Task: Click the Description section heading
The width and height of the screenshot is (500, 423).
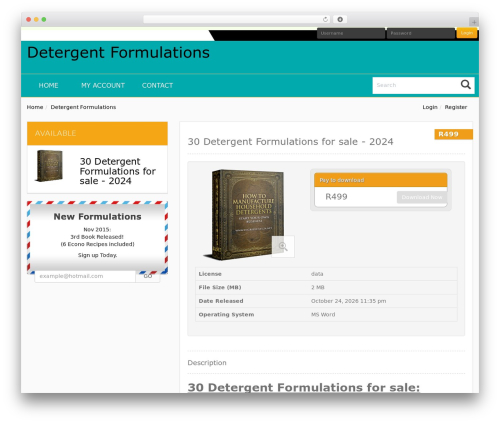Action: click(207, 363)
